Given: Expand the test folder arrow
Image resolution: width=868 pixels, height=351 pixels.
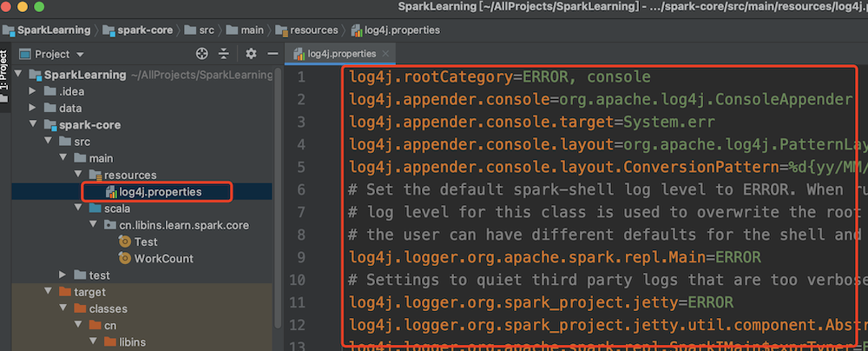Looking at the screenshot, I should coord(63,275).
